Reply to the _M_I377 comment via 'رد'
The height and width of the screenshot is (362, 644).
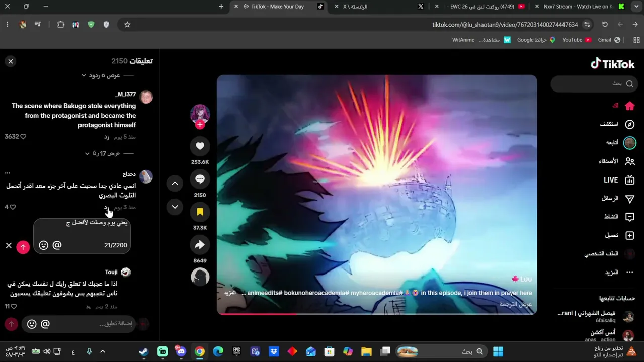tap(107, 137)
